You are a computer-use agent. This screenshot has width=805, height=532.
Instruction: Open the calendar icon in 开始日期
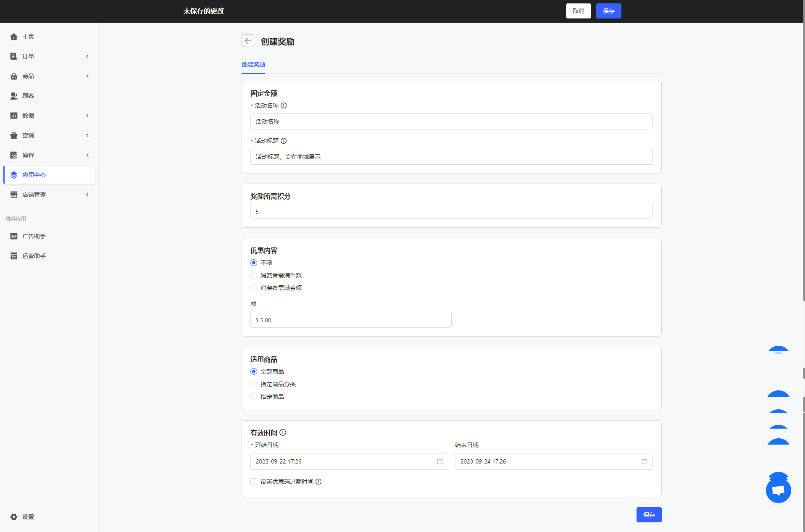coord(440,461)
